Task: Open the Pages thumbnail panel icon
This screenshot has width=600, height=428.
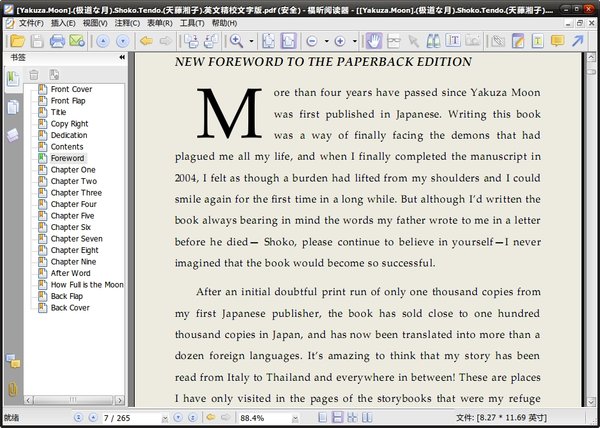Action: [13, 108]
